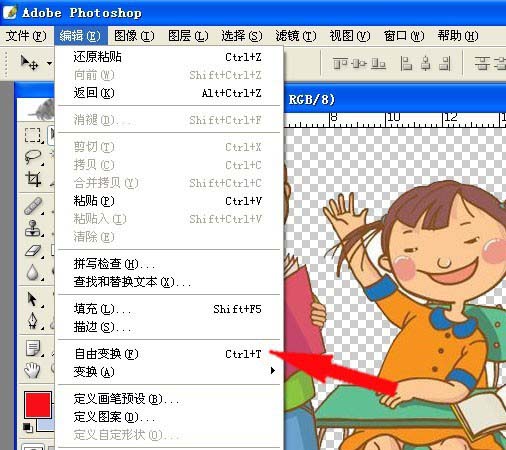The image size is (506, 450).
Task: Click the Distribute top edges icon
Action: (482, 63)
